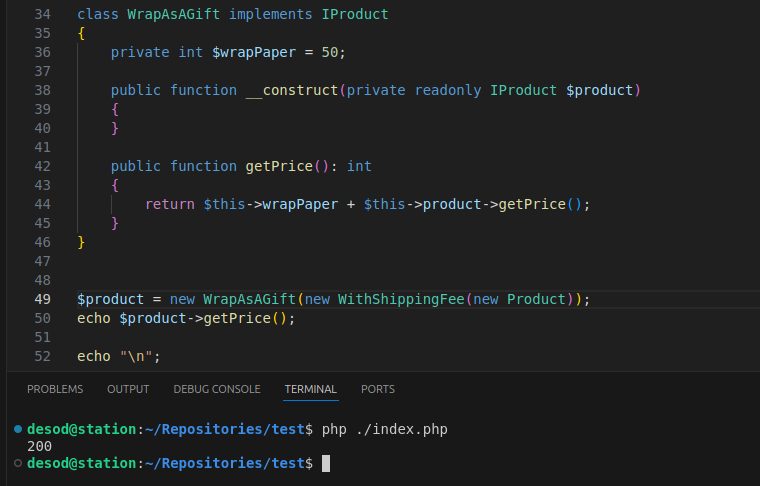This screenshot has height=486, width=760.
Task: Click the return keyword on line 44
Action: pos(170,204)
